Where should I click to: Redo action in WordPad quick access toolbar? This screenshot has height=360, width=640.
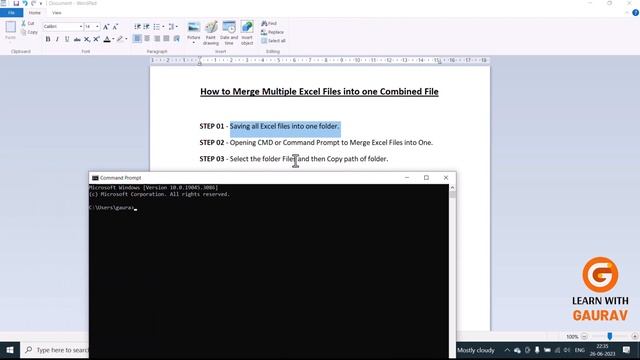(33, 3)
